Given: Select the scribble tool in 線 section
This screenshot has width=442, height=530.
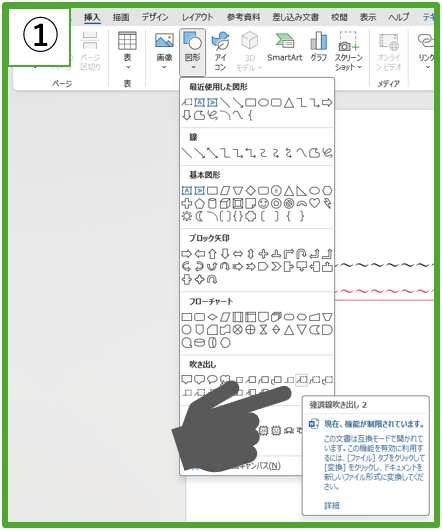Looking at the screenshot, I should (327, 153).
